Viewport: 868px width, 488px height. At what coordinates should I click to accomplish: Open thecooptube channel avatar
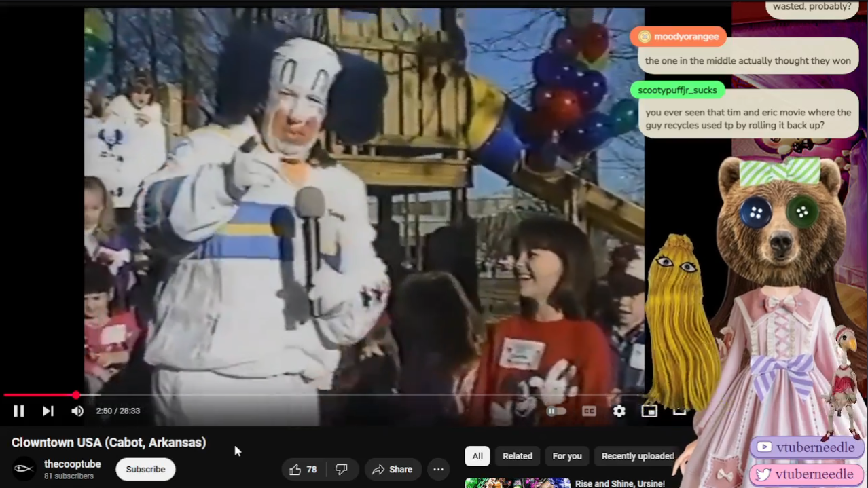coord(24,469)
